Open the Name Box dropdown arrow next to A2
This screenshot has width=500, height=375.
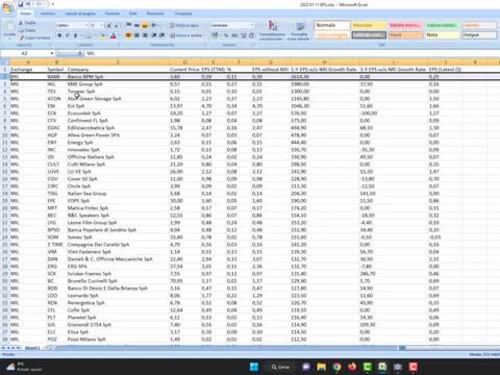[52, 53]
